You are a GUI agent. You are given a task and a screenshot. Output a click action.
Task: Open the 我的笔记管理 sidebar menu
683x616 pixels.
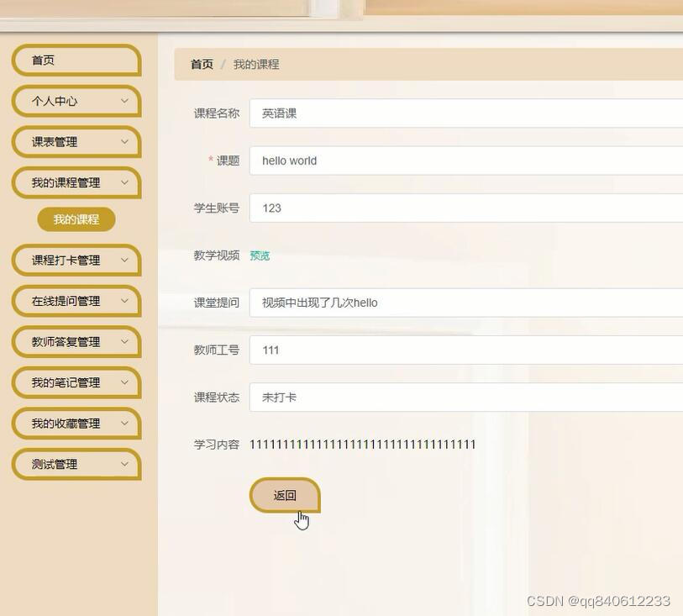pos(76,382)
